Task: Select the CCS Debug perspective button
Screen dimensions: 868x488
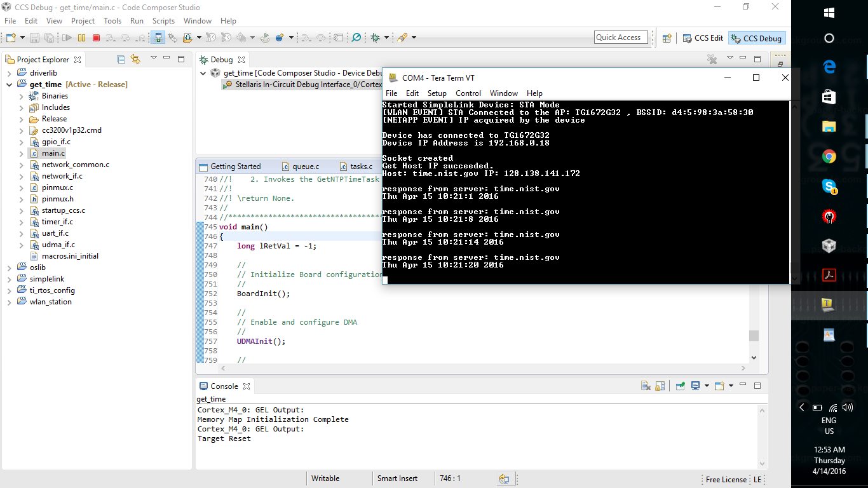Action: [757, 38]
